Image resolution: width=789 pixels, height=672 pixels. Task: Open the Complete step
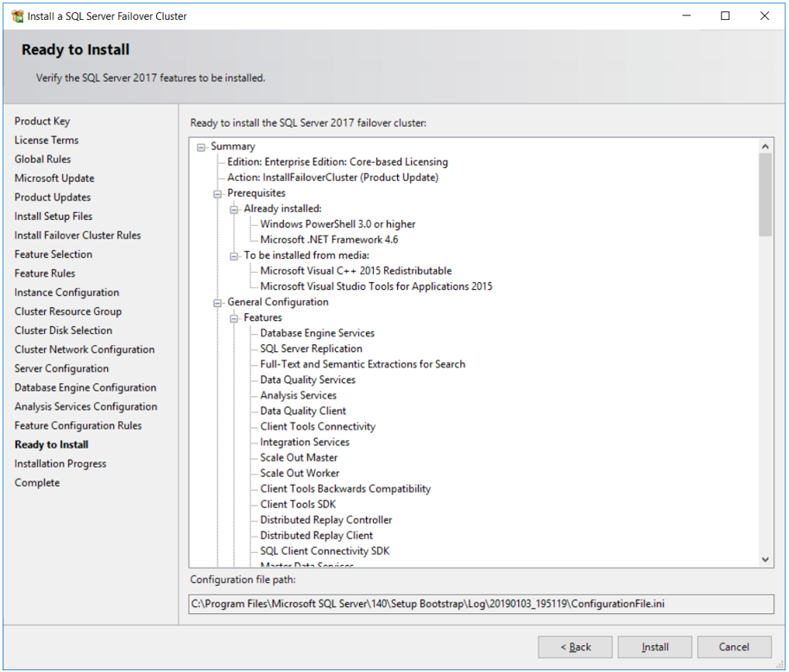[x=37, y=483]
